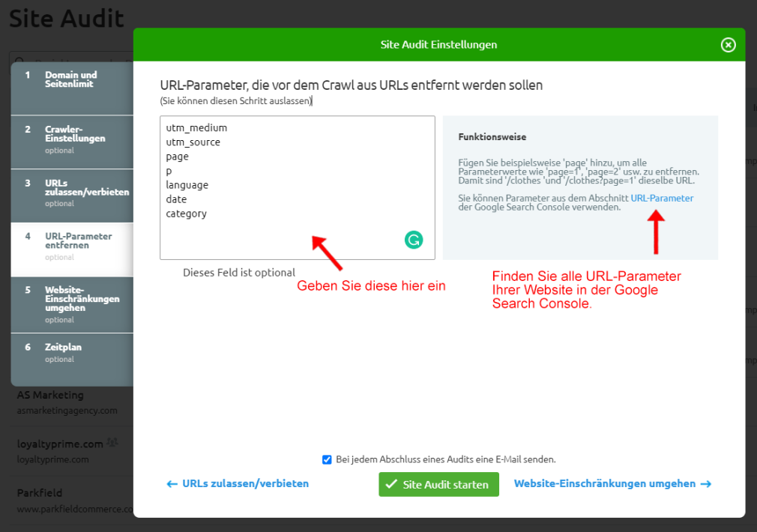This screenshot has width=757, height=532.
Task: Open the Parkfield project entry
Action: click(x=40, y=493)
